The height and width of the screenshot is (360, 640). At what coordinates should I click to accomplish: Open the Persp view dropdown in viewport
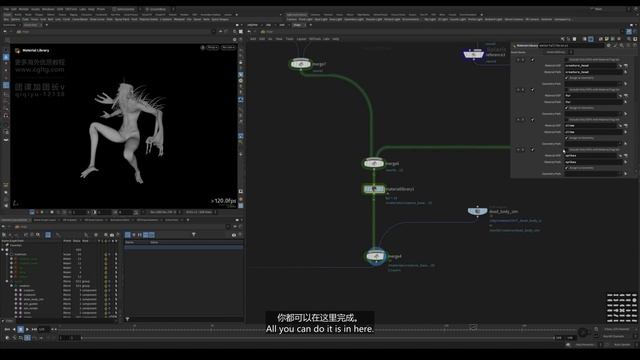point(212,47)
